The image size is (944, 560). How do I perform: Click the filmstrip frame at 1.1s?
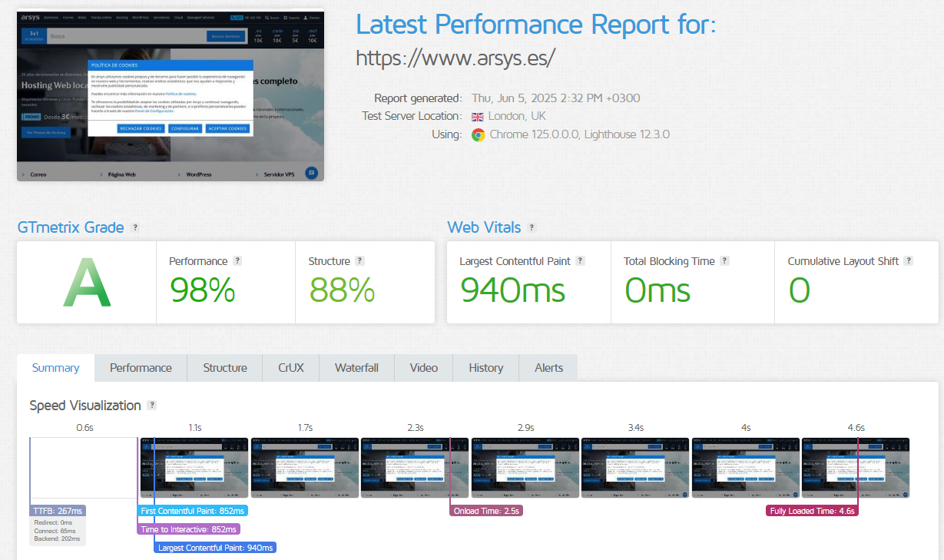pos(195,469)
